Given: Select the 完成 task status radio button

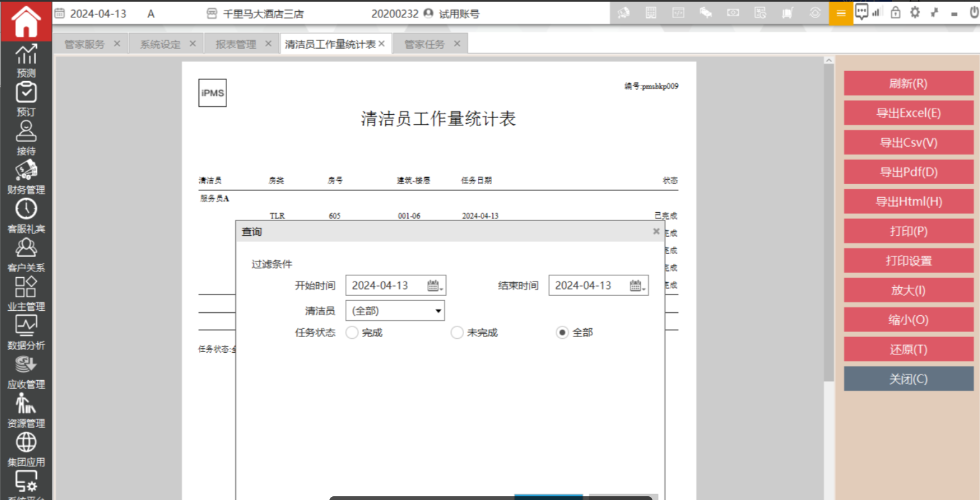Looking at the screenshot, I should coord(352,333).
